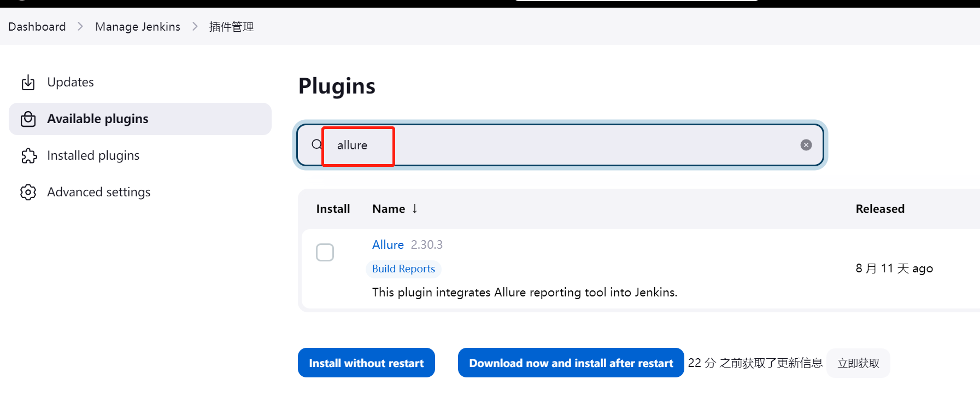The height and width of the screenshot is (408, 980).
Task: Click the 插件管理 breadcrumb
Action: [231, 27]
